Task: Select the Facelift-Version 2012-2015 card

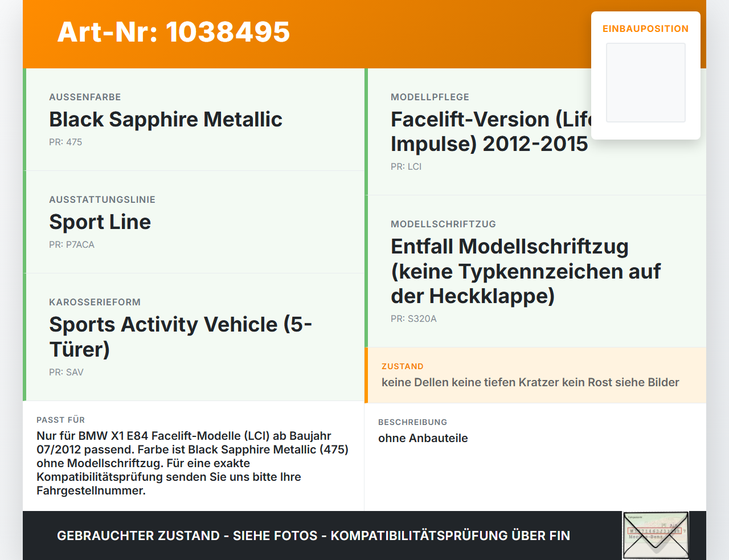Action: tap(535, 132)
